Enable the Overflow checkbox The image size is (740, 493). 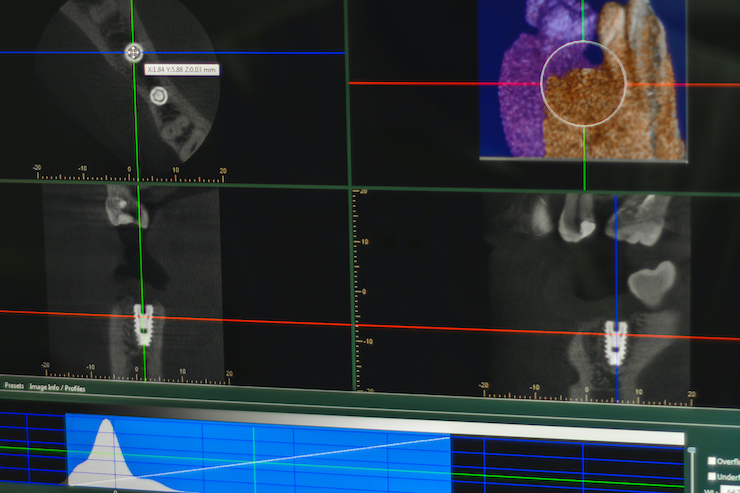click(711, 461)
